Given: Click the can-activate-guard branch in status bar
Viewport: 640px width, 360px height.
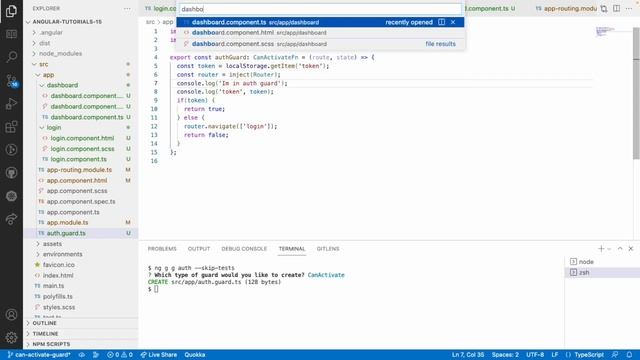Looking at the screenshot, I should 39,355.
